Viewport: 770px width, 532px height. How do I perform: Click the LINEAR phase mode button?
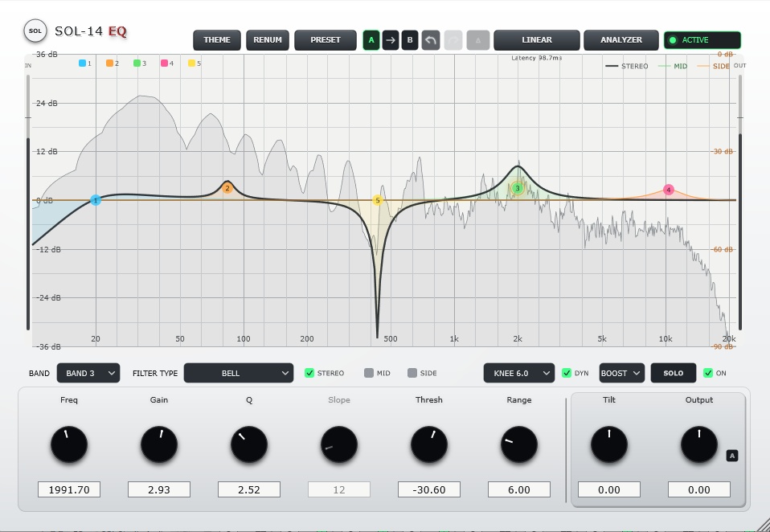point(537,40)
